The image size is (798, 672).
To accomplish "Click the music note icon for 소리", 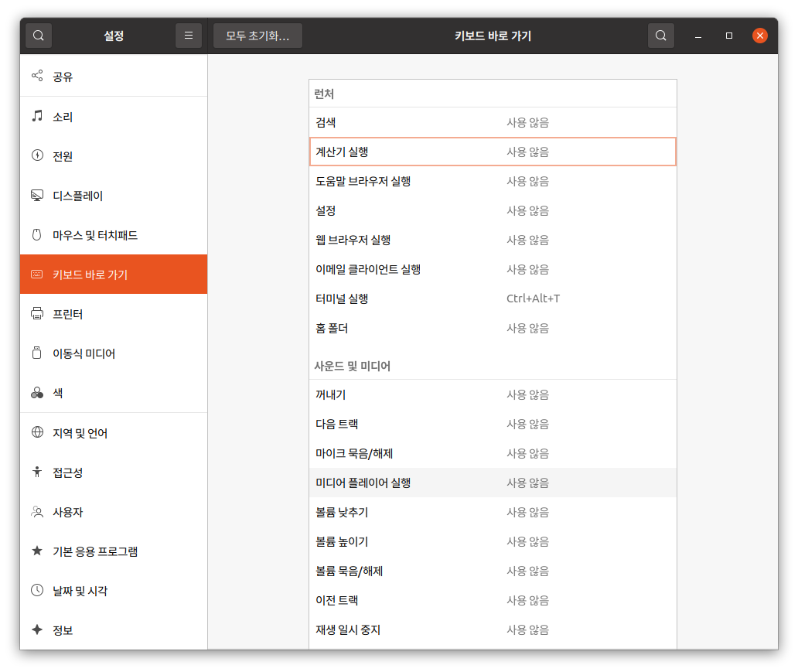I will tap(37, 116).
